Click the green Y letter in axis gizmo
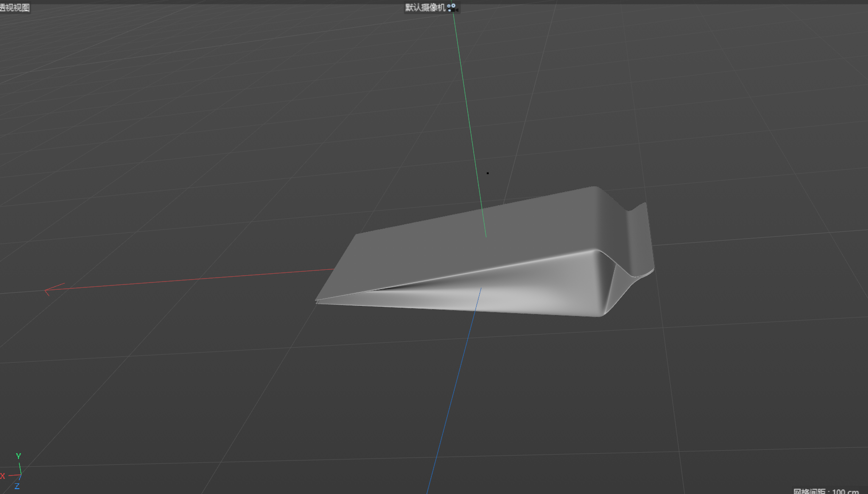The width and height of the screenshot is (868, 494). (18, 456)
